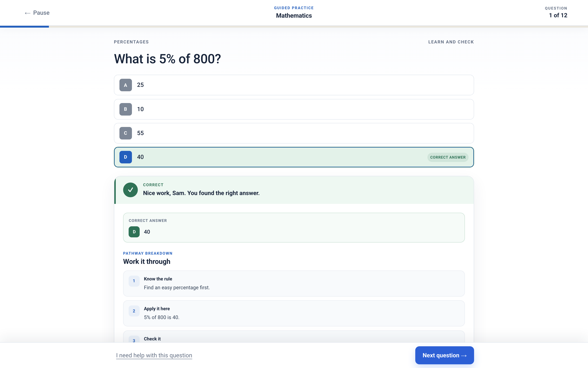The height and width of the screenshot is (368, 588).
Task: Click the lesson progress bar
Action: tap(294, 26)
